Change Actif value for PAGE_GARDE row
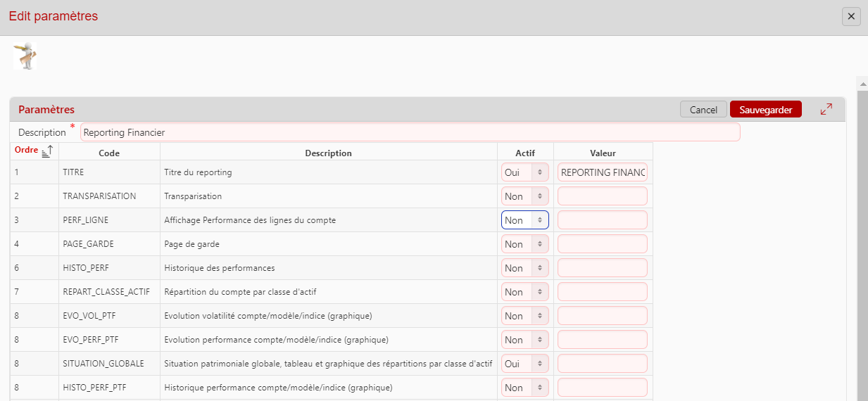 524,244
